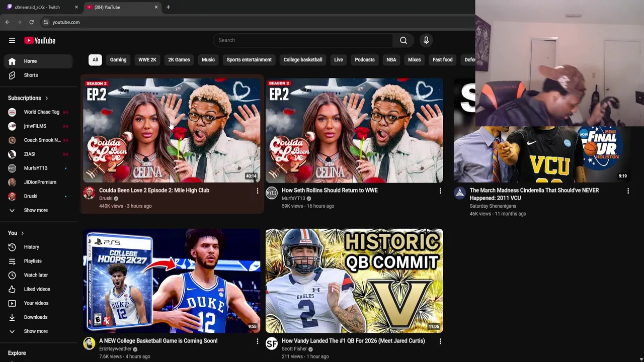The height and width of the screenshot is (362, 644).
Task: Select the 2K Games filter chip
Action: (179, 60)
